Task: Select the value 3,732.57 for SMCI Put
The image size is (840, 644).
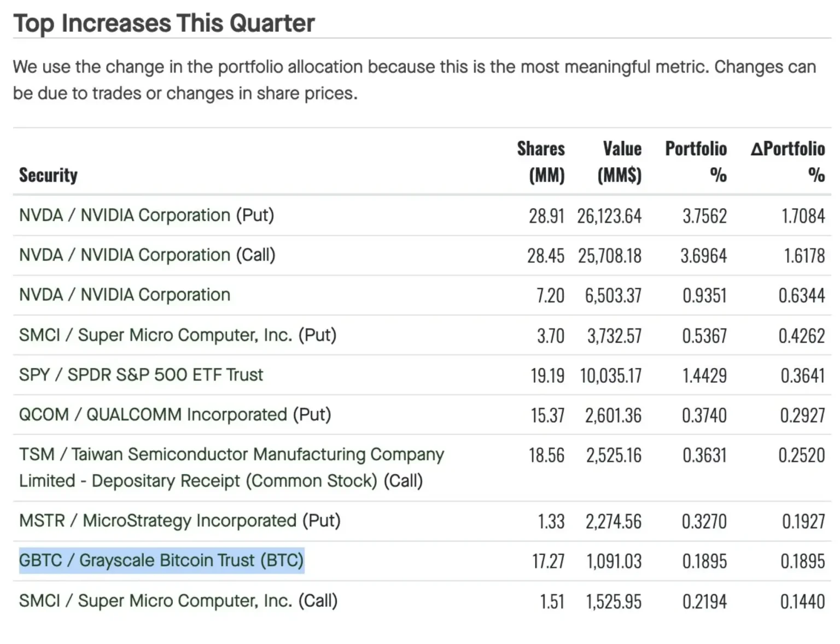Action: tap(615, 336)
